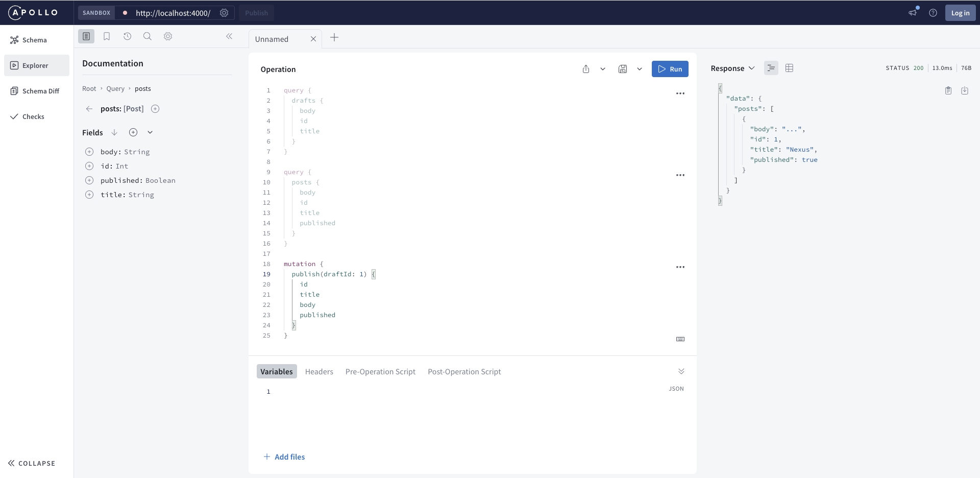Screen dimensions: 980x478
Task: Download the response icon
Action: click(965, 90)
